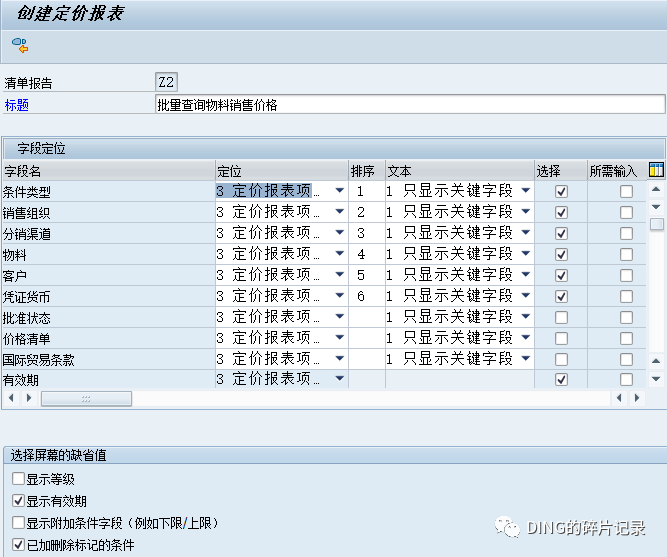667x557 pixels.
Task: Uncheck 选择 checkbox for 条件类型
Action: pyautogui.click(x=562, y=191)
